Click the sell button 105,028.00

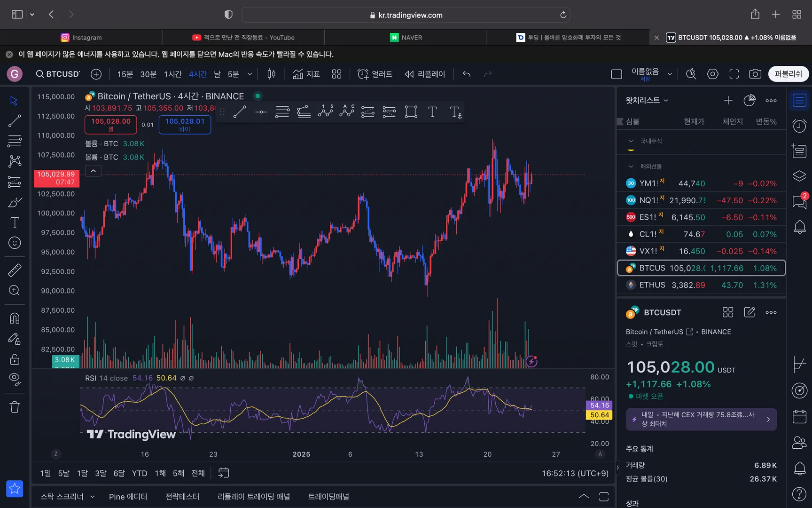(x=111, y=125)
